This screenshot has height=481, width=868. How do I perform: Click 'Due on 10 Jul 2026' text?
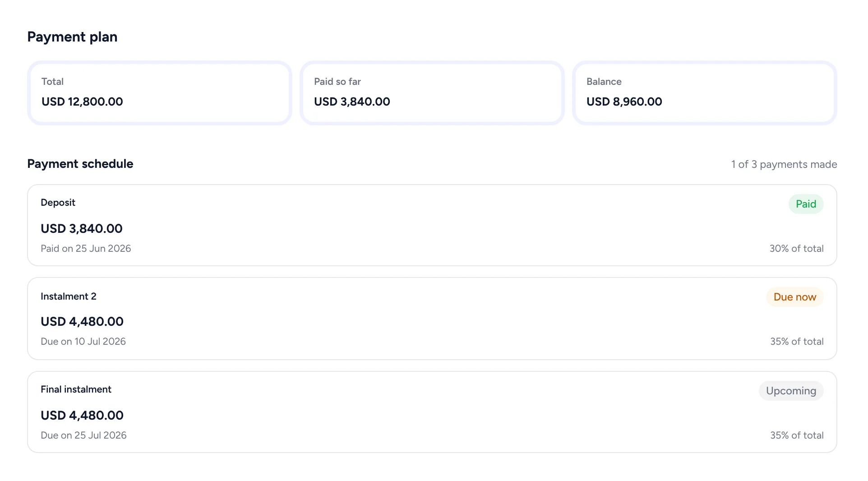click(x=83, y=342)
